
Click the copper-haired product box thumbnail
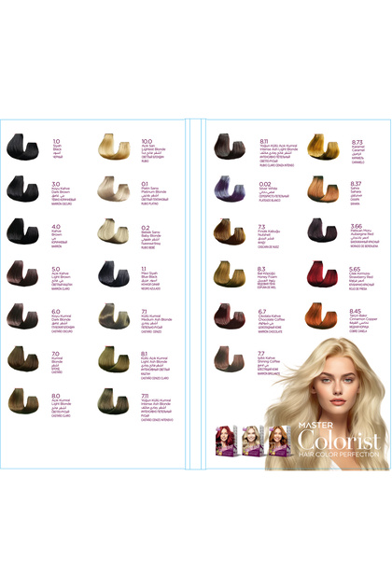(x=279, y=441)
